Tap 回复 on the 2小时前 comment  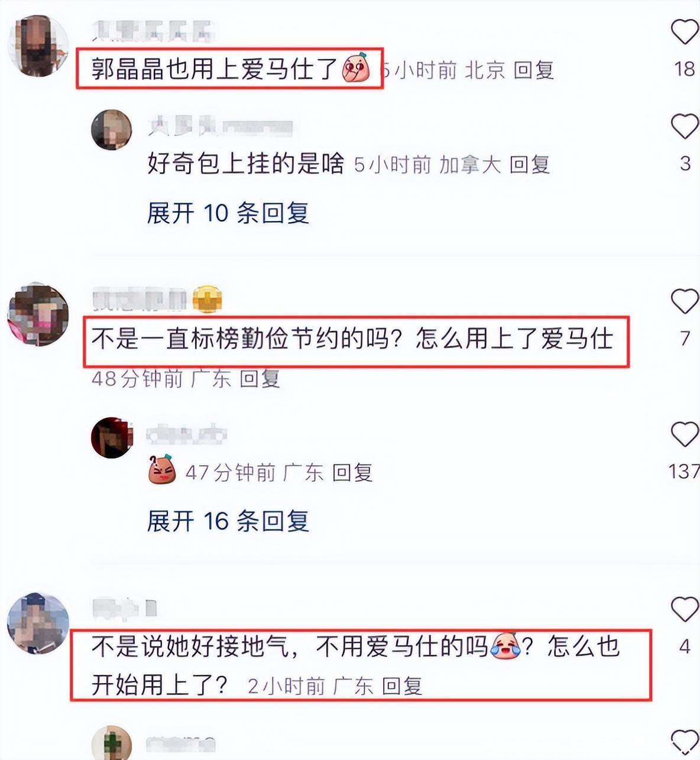(402, 686)
